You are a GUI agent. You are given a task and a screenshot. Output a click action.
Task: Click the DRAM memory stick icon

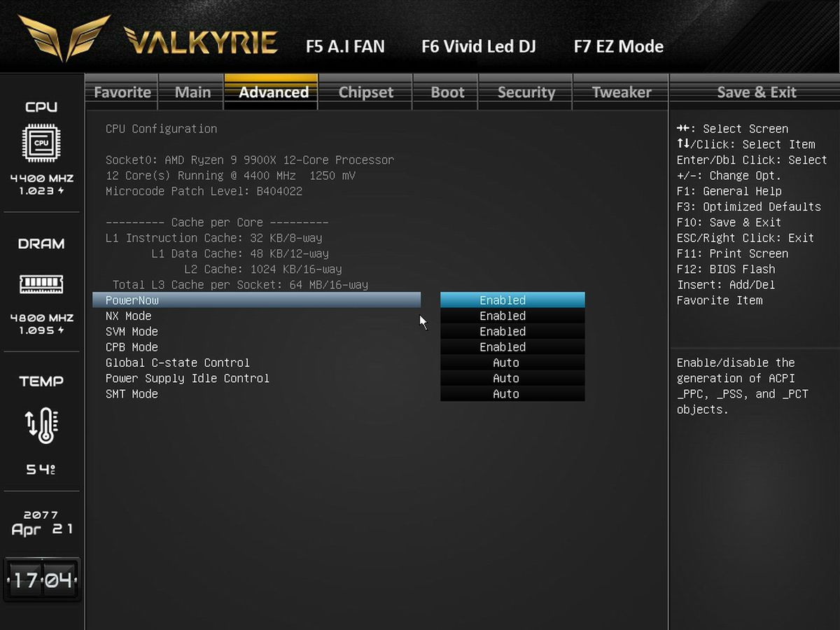41,283
